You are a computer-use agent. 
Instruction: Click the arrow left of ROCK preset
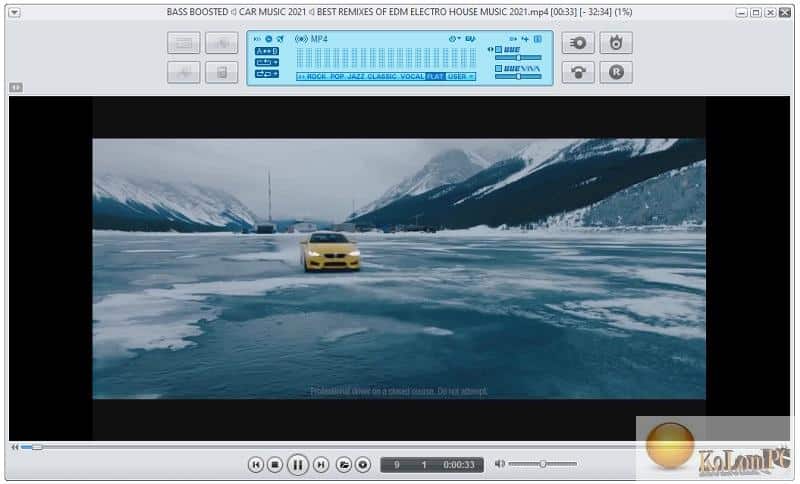tap(301, 77)
